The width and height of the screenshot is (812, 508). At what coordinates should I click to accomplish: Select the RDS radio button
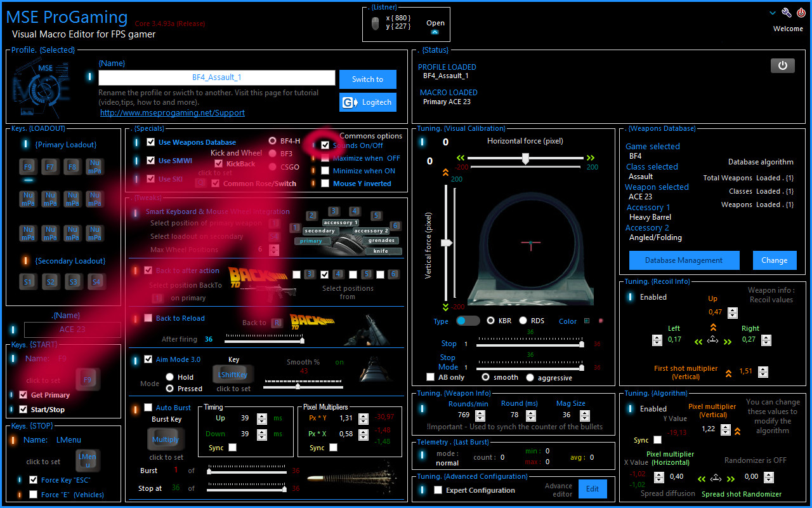click(523, 321)
